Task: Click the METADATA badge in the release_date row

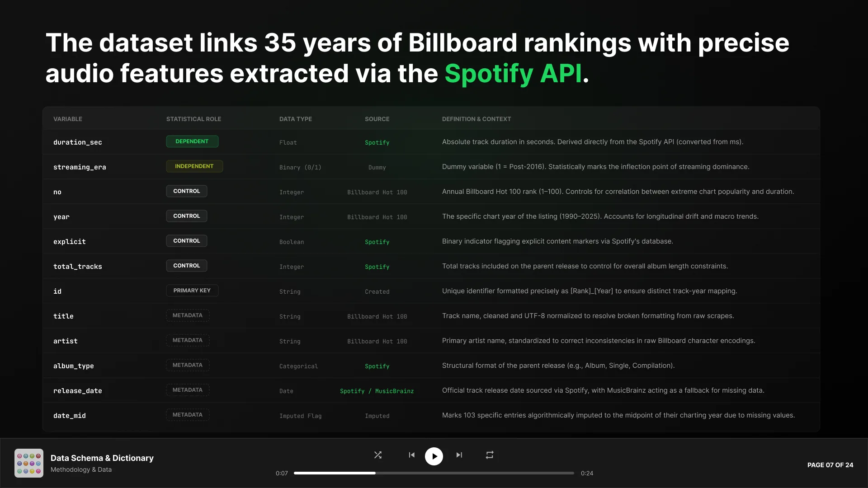Action: 188,390
